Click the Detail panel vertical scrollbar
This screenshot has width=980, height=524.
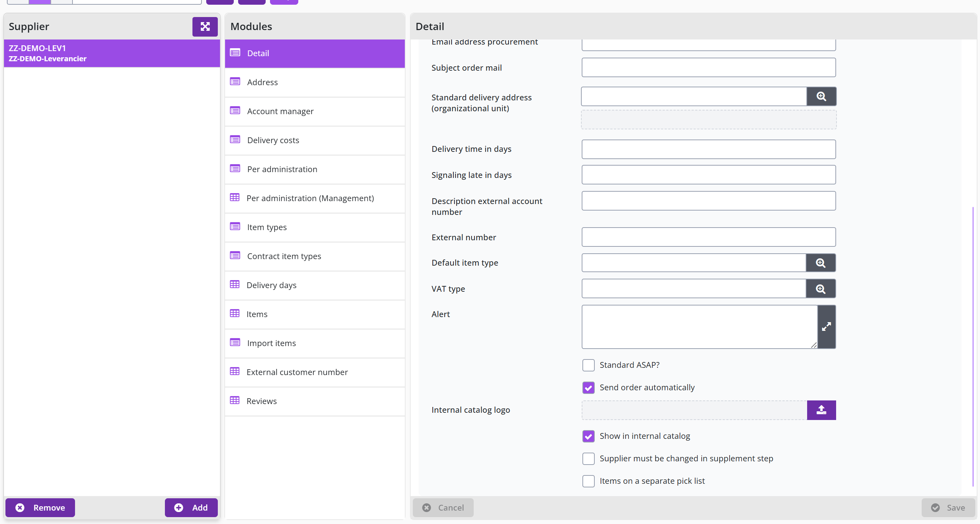tap(973, 346)
